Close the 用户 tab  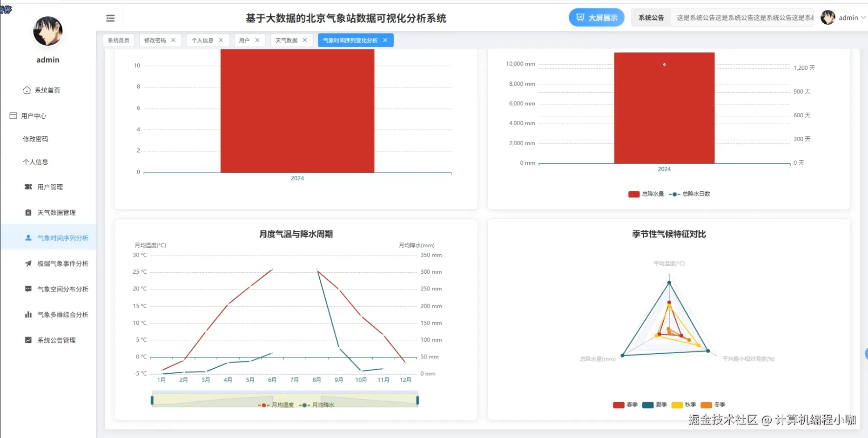point(257,40)
